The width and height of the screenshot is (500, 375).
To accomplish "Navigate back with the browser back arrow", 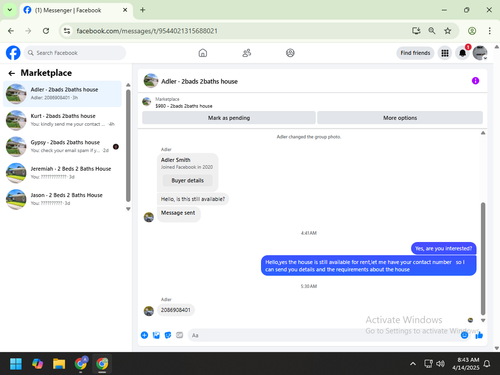I will (11, 31).
